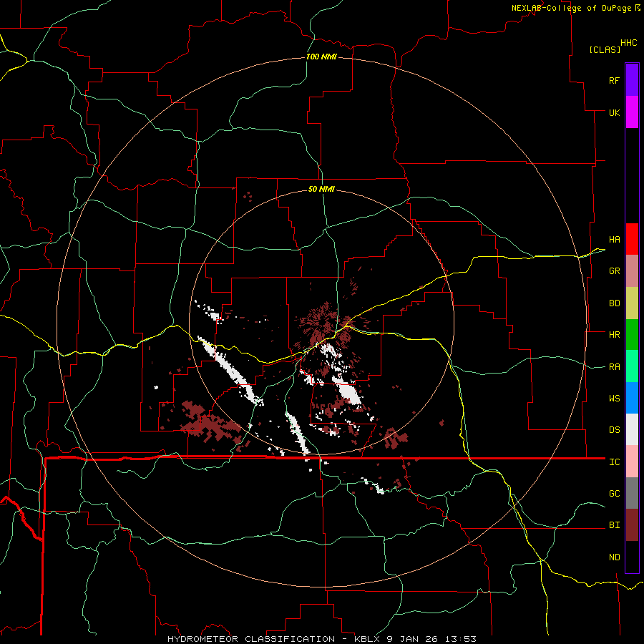Click the 50 NMI range ring label
Screen dimensions: 644x644
pyautogui.click(x=321, y=189)
